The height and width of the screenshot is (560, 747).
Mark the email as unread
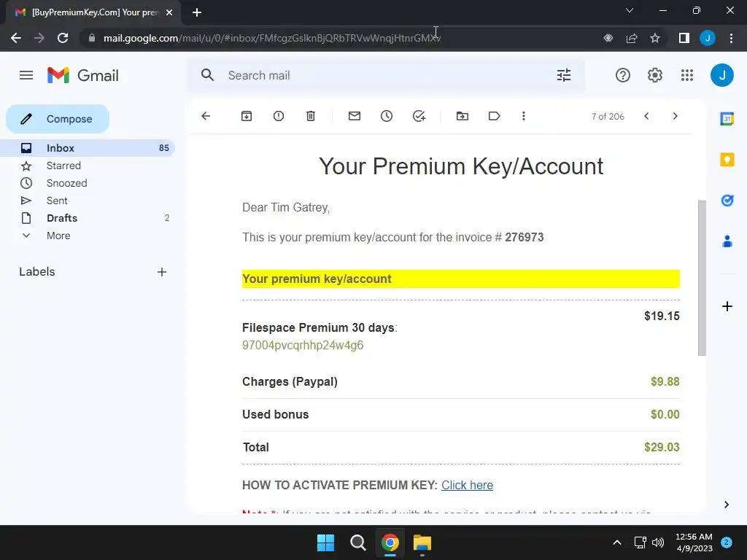pyautogui.click(x=355, y=116)
